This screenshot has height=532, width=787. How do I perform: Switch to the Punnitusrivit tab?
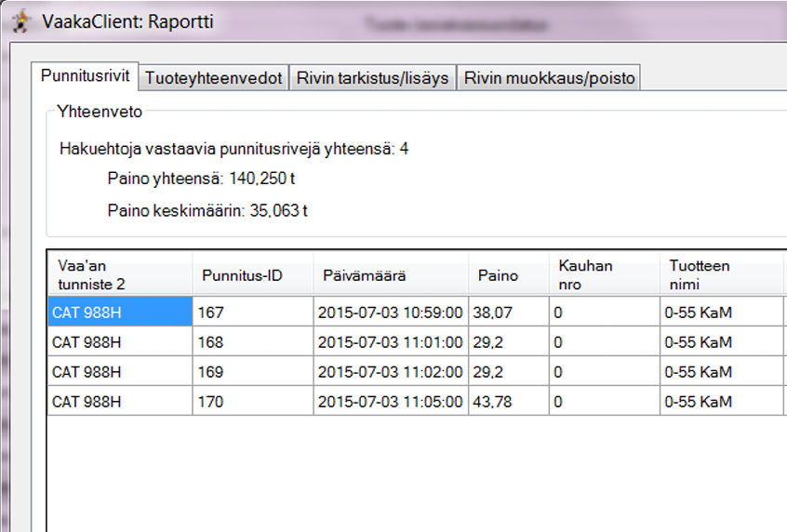[85, 75]
